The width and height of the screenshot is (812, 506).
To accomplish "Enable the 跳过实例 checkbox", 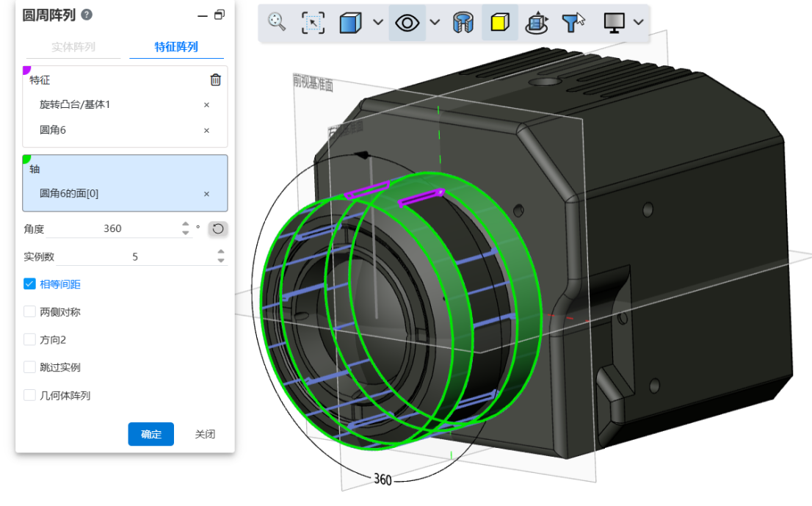I will 29,367.
